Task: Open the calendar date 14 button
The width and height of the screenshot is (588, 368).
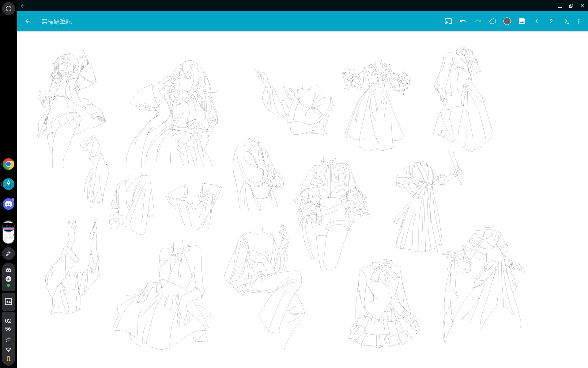Action: 9,302
